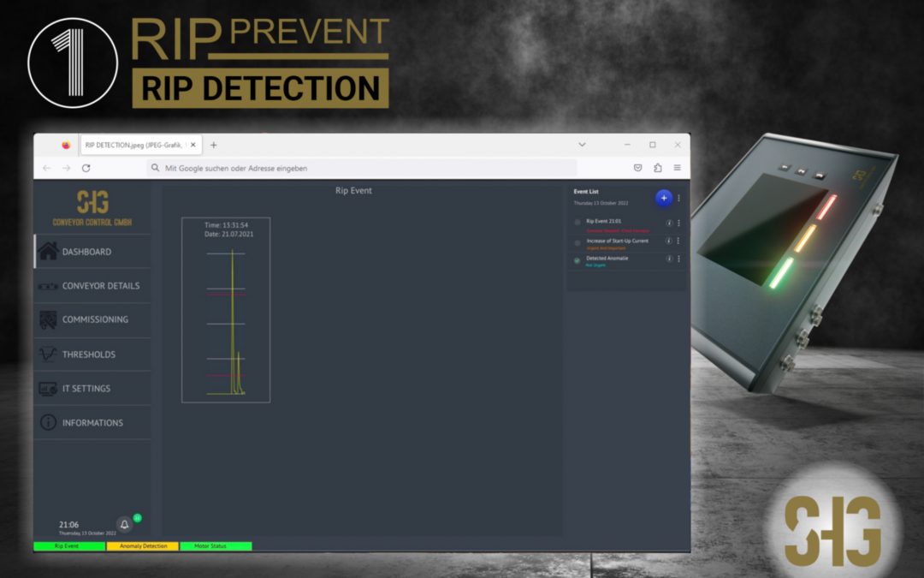The width and height of the screenshot is (924, 578).
Task: Check the circle for Increase of Start-Up Current
Action: click(577, 242)
